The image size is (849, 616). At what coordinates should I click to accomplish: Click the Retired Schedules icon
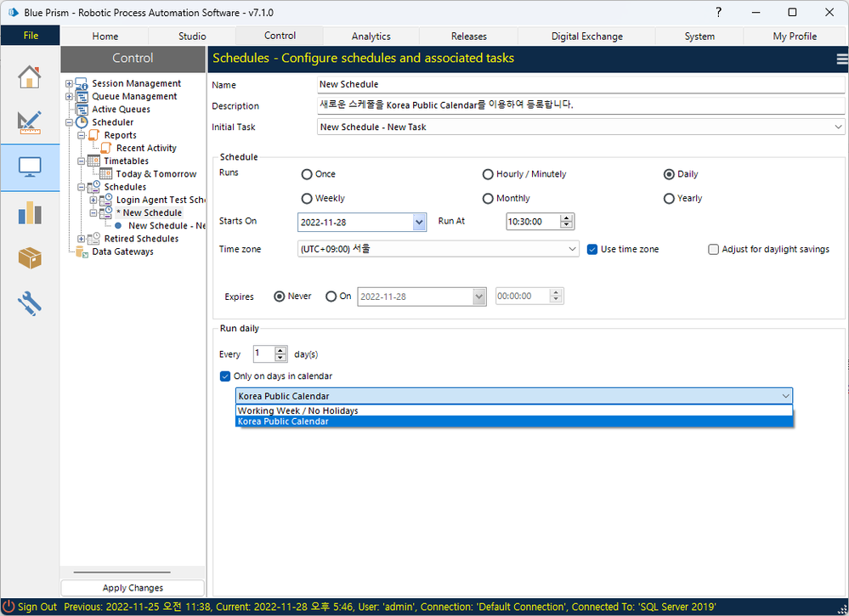tap(94, 239)
